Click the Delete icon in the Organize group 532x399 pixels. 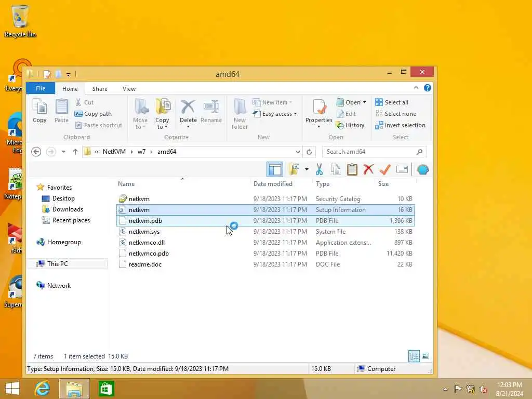(188, 107)
